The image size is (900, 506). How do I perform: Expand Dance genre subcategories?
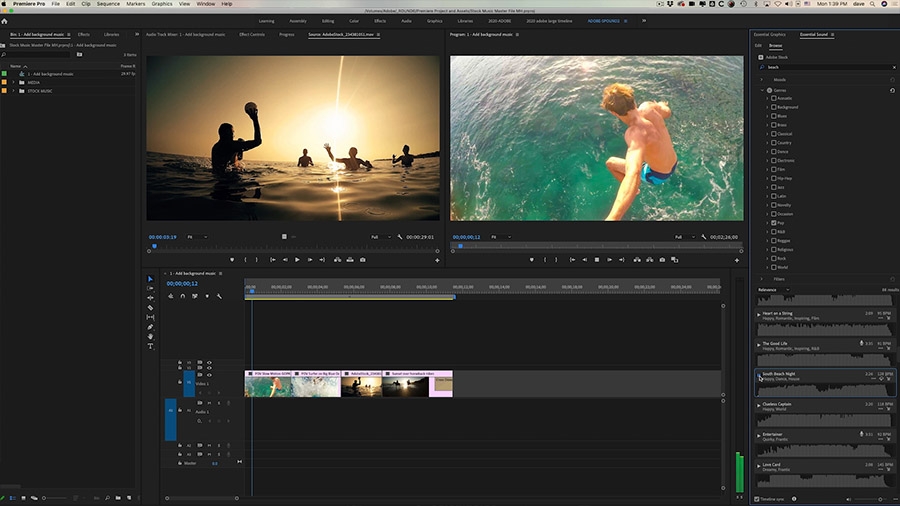[x=767, y=151]
